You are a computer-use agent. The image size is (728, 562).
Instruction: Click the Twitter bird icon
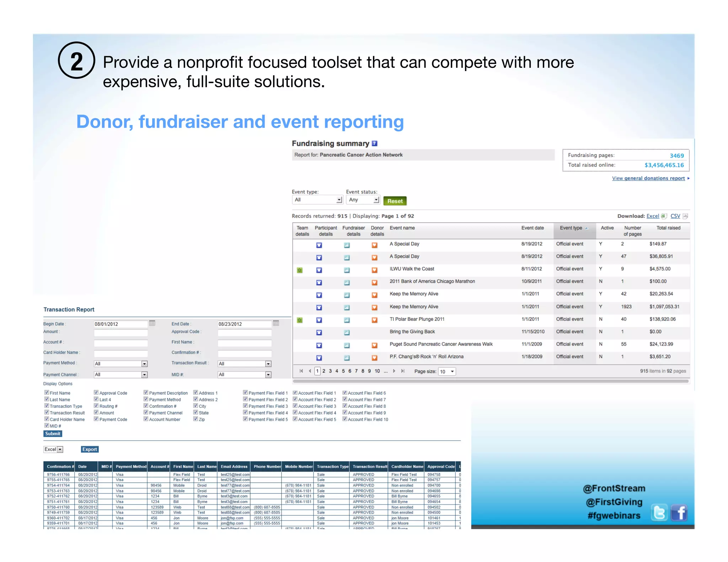659,513
